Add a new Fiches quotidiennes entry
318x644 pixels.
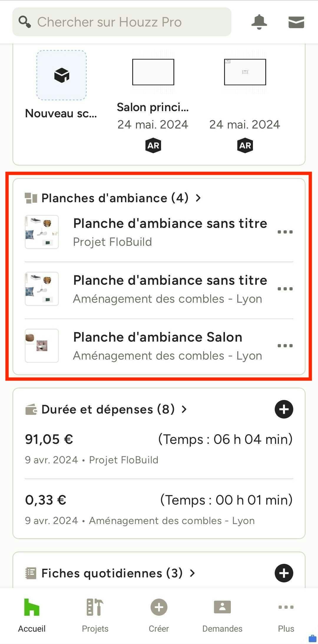284,573
